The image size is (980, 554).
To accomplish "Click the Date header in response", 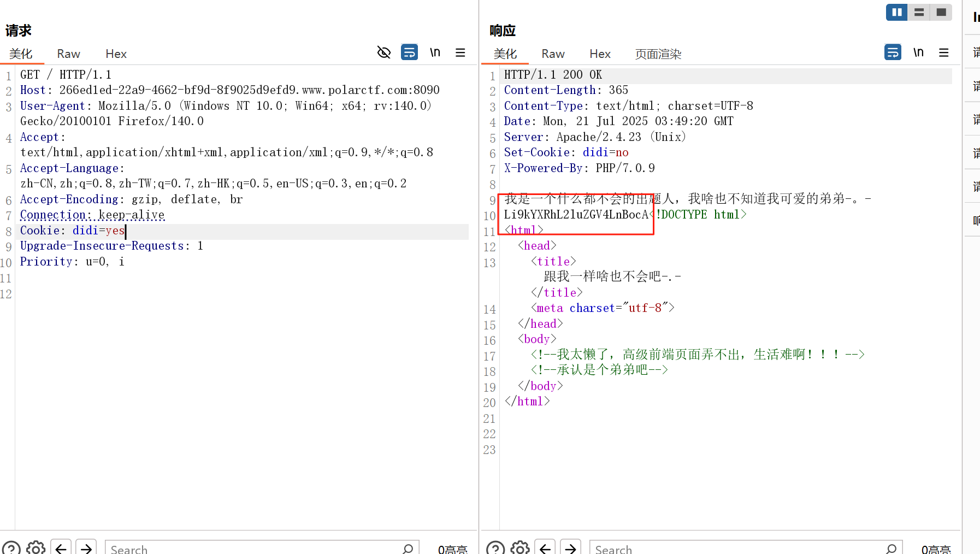I will (618, 121).
